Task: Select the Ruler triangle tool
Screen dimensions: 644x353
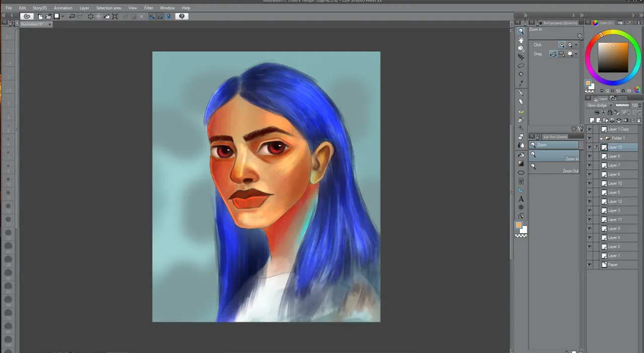Action: 521,190
